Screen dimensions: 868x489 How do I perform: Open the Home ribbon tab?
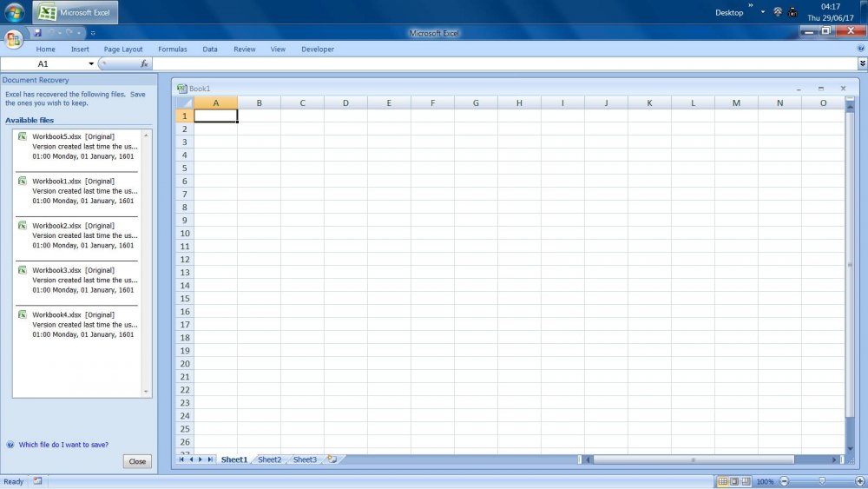click(45, 50)
